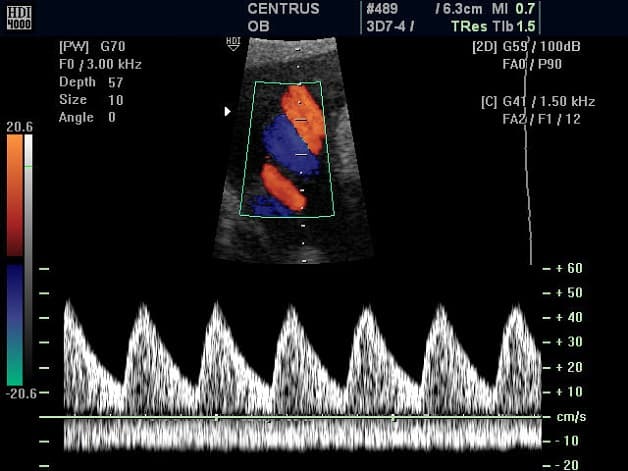Click the Angle 0 parameter
The image size is (628, 471).
(x=88, y=118)
